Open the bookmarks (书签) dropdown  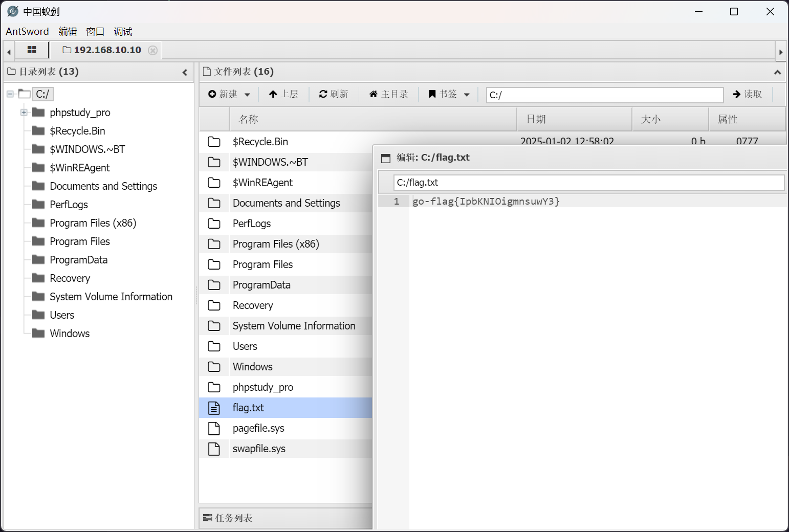click(449, 94)
